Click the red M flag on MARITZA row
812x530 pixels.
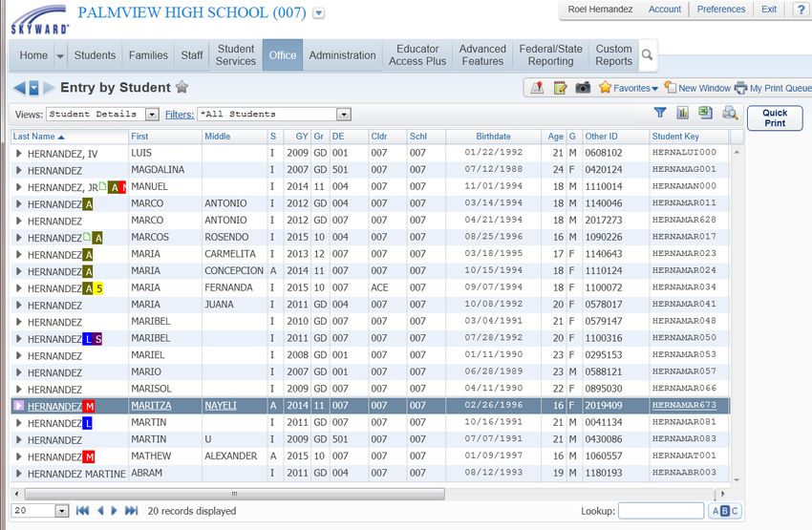tap(89, 406)
